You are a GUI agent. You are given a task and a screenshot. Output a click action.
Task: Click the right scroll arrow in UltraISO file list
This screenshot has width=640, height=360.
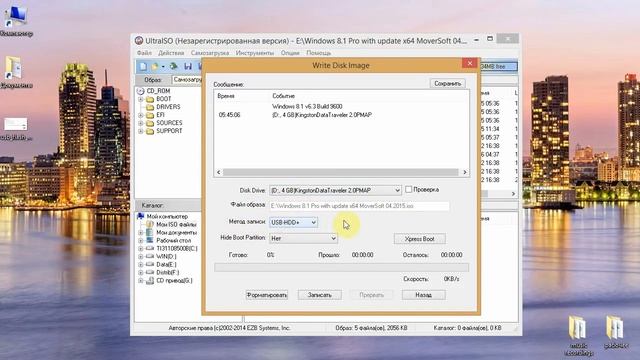[x=513, y=194]
